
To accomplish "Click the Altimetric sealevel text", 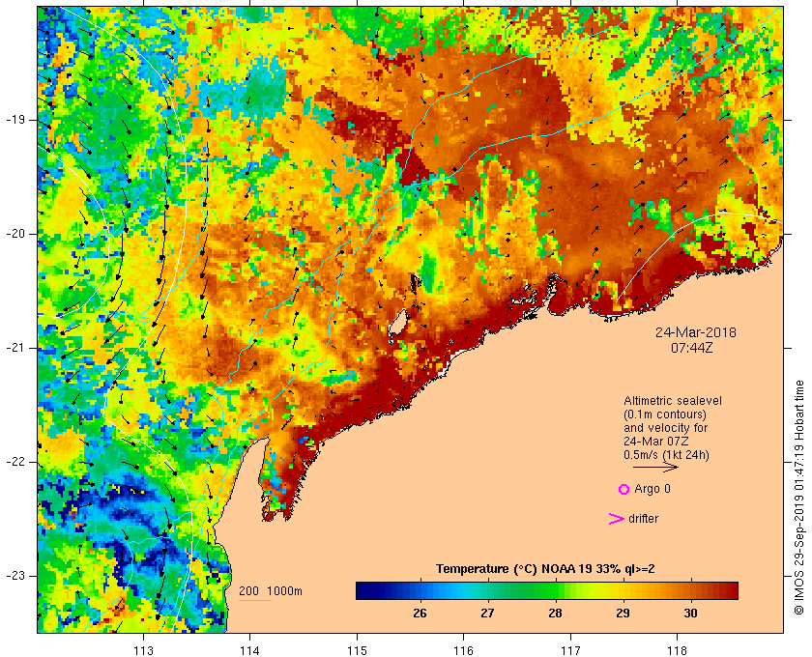I will pyautogui.click(x=672, y=401).
